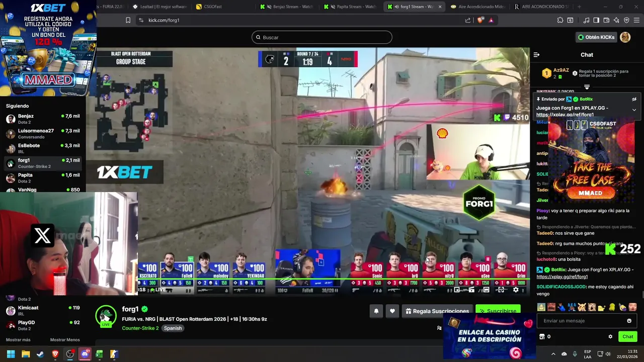The height and width of the screenshot is (362, 644).
Task: Open the user profile avatar menu
Action: [625, 37]
